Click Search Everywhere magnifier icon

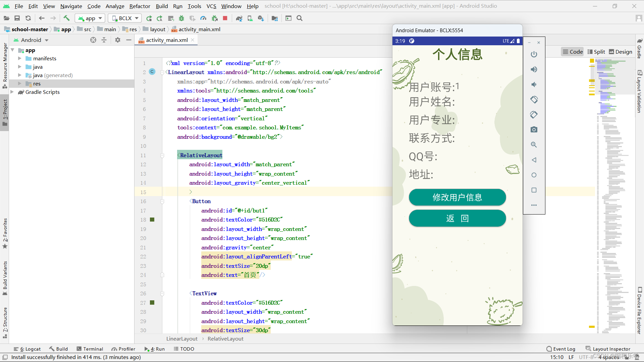point(300,18)
